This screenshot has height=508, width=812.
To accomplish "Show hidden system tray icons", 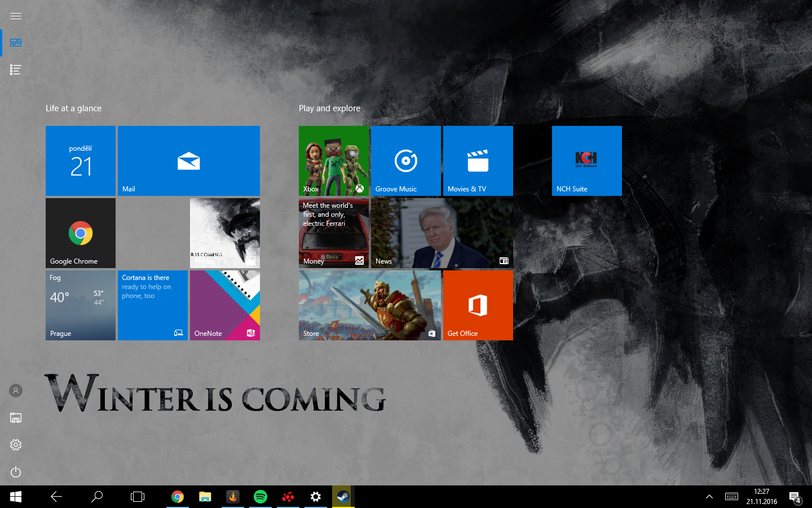I will (709, 497).
